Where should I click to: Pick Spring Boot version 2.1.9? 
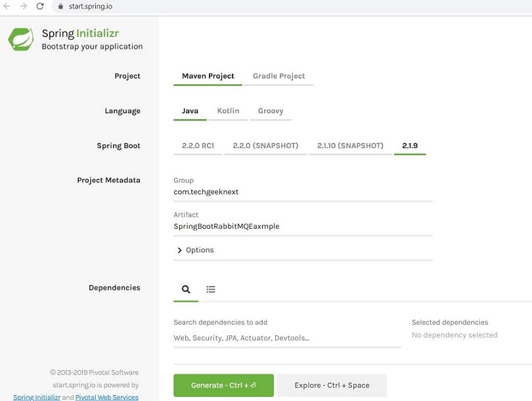click(410, 146)
